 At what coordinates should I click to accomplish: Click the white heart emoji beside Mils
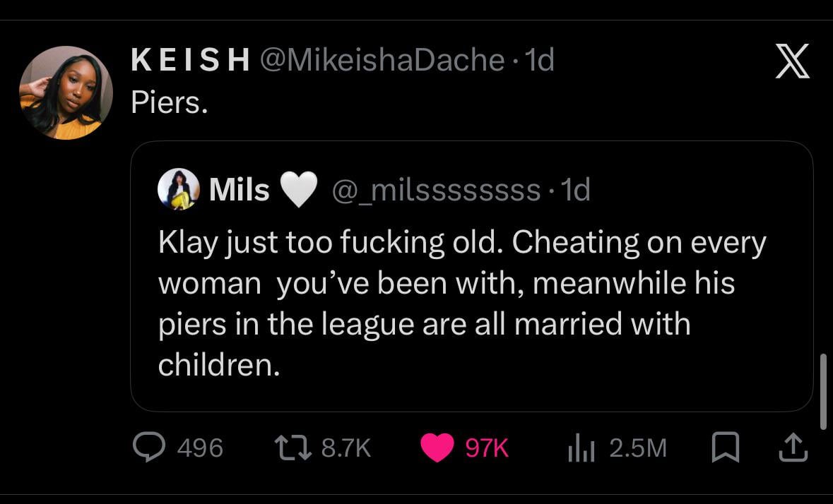[x=298, y=191]
